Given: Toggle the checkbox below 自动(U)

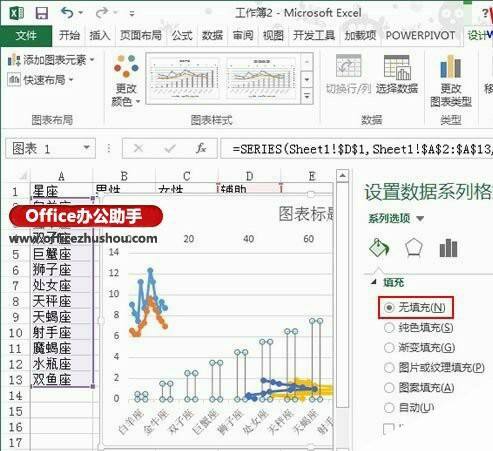Looking at the screenshot, I should coord(389,428).
